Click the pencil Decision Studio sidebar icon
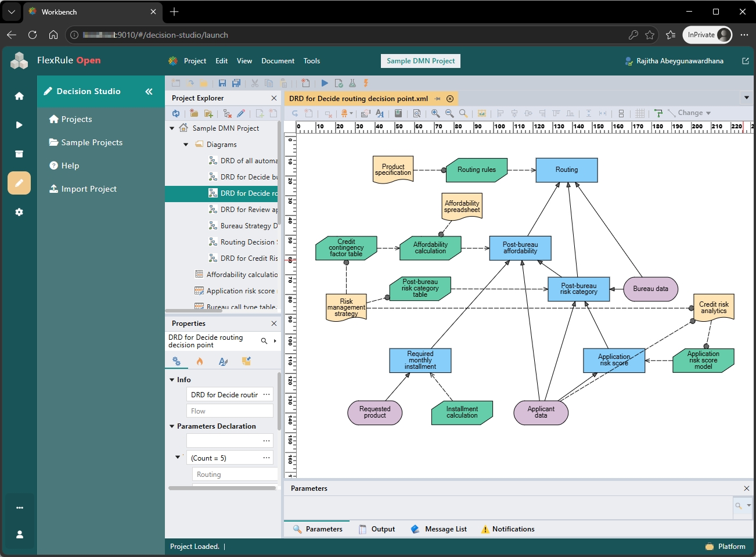This screenshot has width=756, height=557. point(19,183)
